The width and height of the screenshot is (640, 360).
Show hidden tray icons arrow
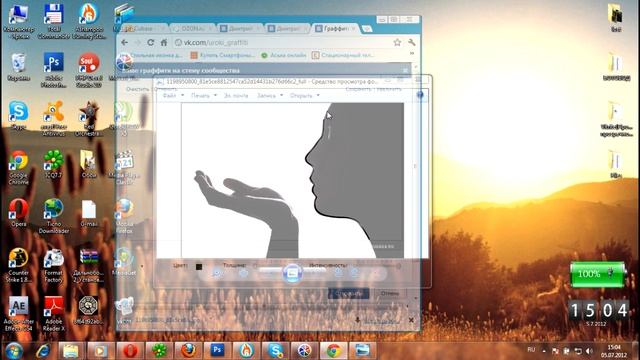point(544,351)
